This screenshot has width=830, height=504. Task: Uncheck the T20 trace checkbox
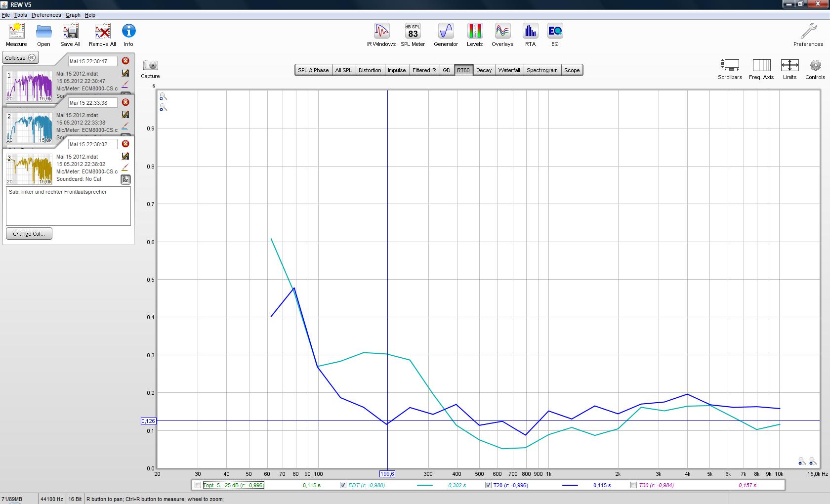click(x=488, y=485)
